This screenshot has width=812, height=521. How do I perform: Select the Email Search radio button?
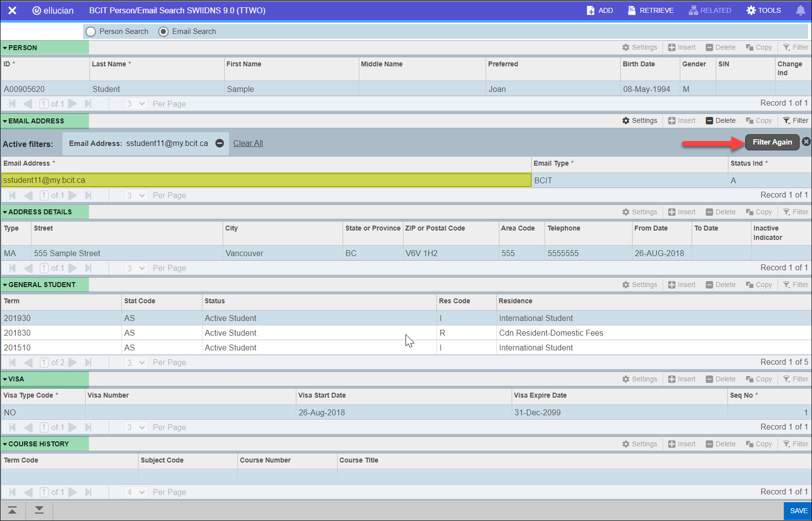(x=163, y=31)
